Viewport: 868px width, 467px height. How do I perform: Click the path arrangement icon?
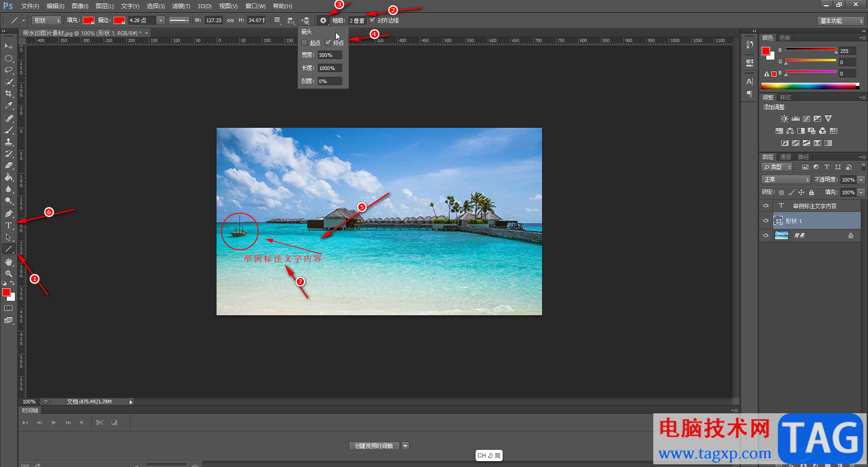tap(306, 20)
